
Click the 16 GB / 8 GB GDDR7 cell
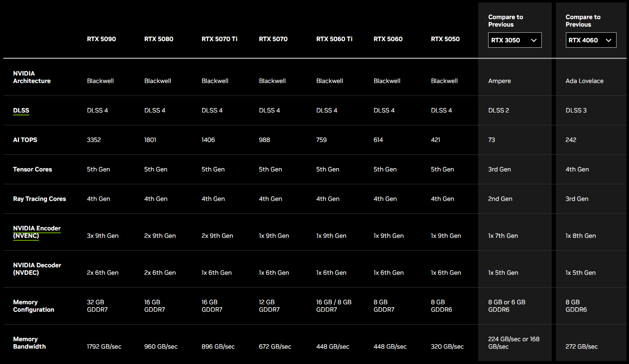pyautogui.click(x=334, y=306)
